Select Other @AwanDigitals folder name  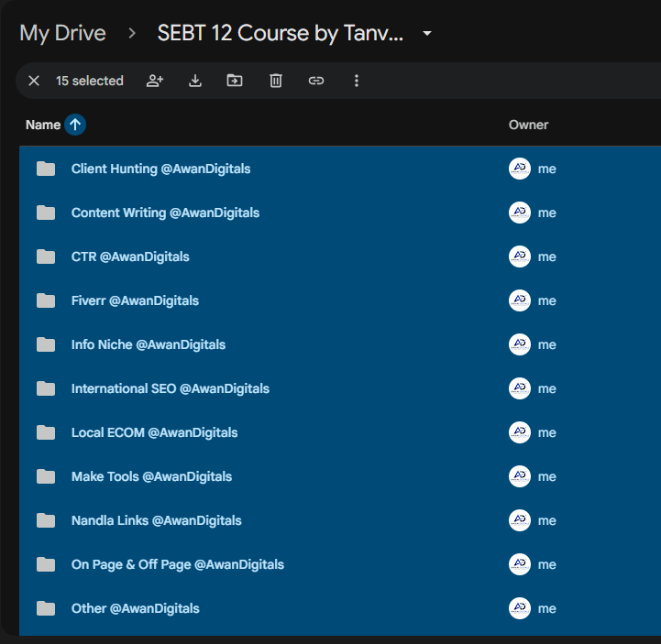click(x=136, y=608)
